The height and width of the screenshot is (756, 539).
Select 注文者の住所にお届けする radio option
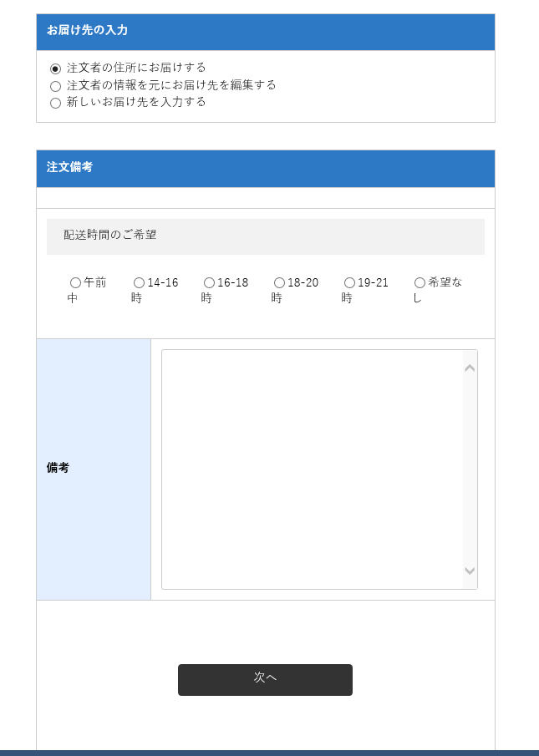point(55,68)
